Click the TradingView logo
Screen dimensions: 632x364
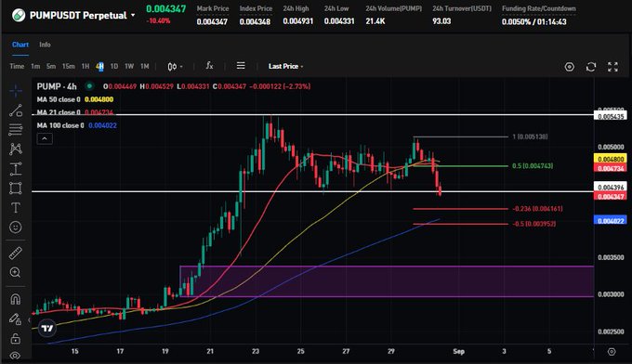pos(47,328)
